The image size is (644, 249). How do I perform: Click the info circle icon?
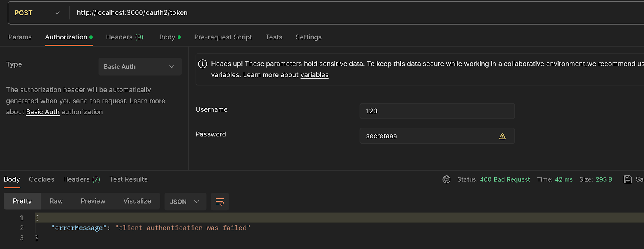pyautogui.click(x=203, y=64)
